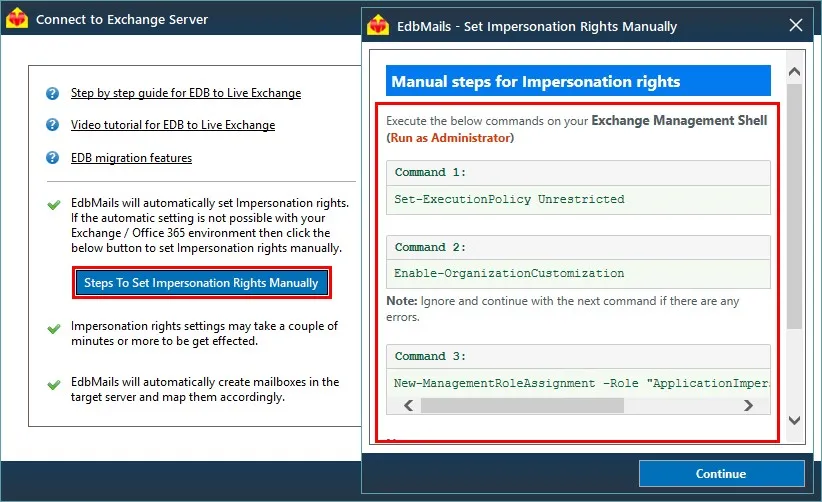Click the help icon beside Step by step guide

point(52,93)
